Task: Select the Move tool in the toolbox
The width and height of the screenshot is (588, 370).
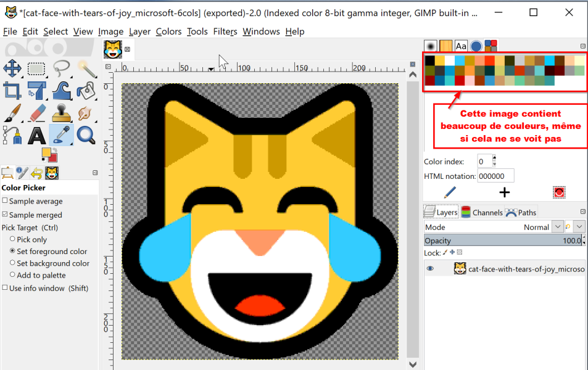Action: click(12, 68)
